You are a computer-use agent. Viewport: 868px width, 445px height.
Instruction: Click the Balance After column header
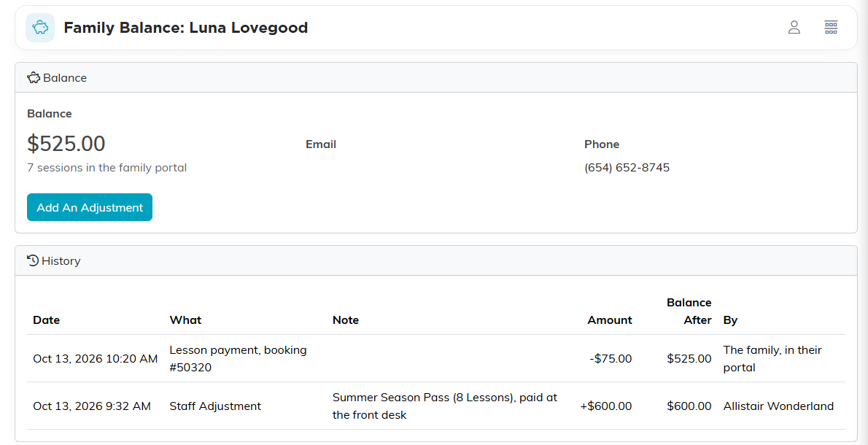689,311
